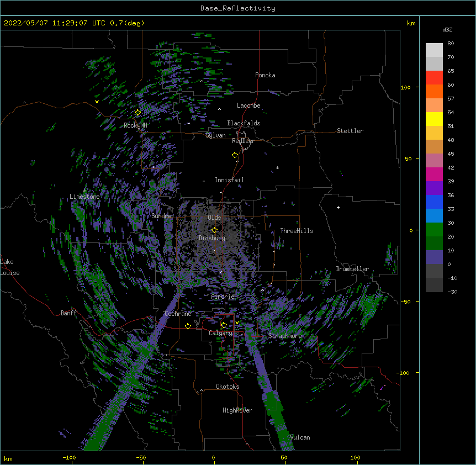The height and width of the screenshot is (465, 476).
Task: Click the Okotoks label
Action: pos(228,387)
